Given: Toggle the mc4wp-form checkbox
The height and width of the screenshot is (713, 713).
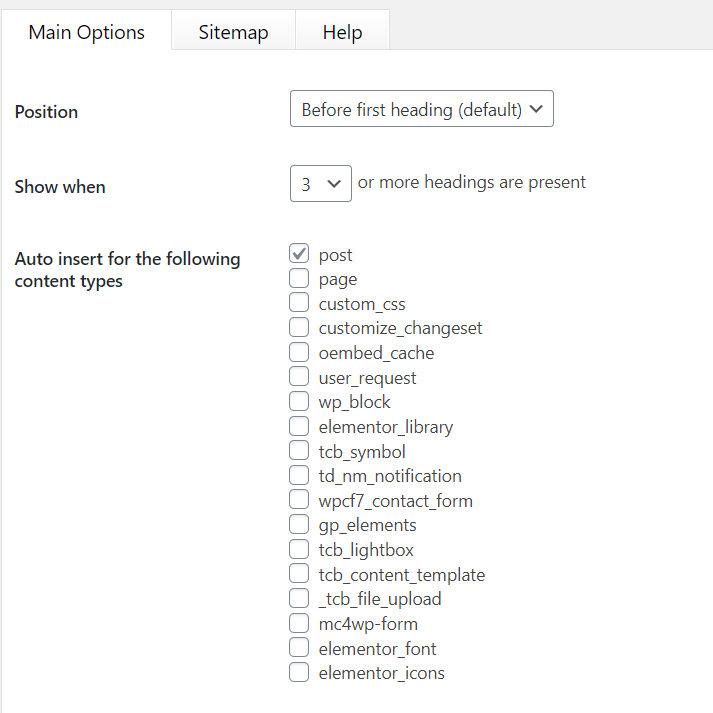Looking at the screenshot, I should point(299,623).
